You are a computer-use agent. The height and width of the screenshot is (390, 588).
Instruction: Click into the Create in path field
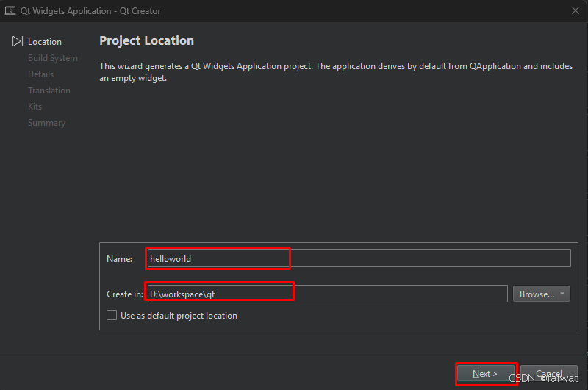[x=327, y=294]
